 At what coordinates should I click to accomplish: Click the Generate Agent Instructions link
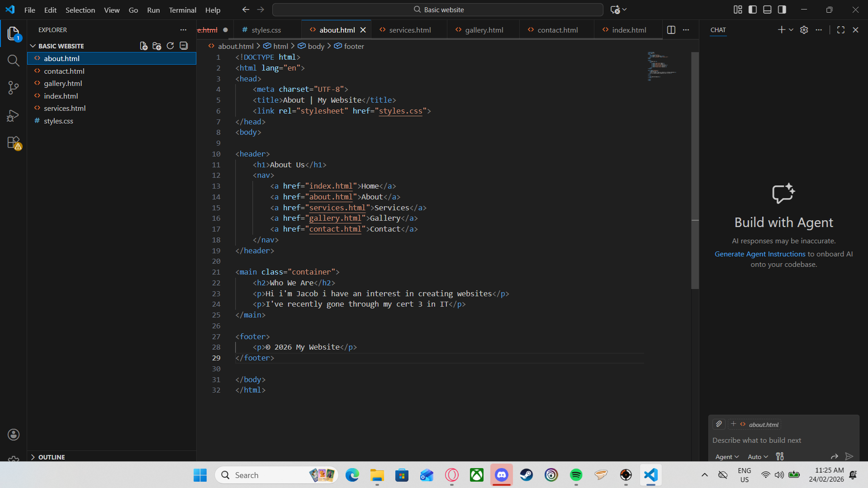tap(760, 254)
